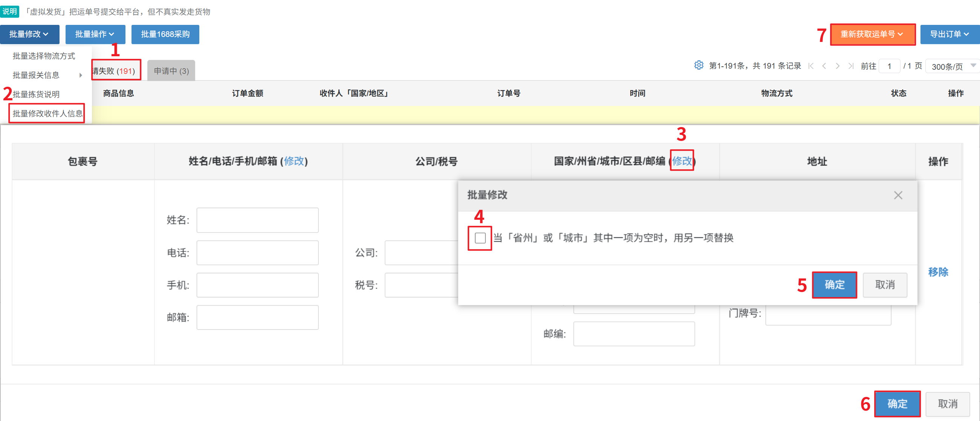Expand 批量报关信息 submenu arrow
The width and height of the screenshot is (980, 421).
81,75
